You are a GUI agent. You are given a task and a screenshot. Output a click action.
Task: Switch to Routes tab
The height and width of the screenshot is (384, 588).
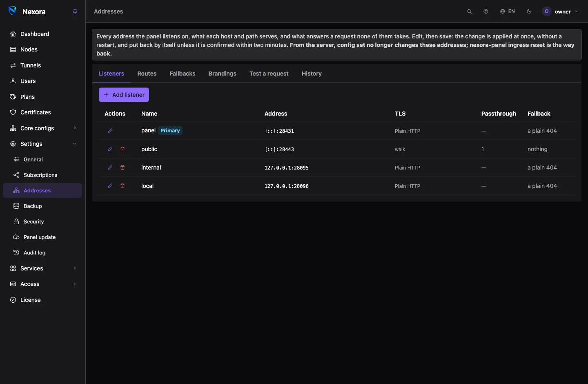(147, 74)
